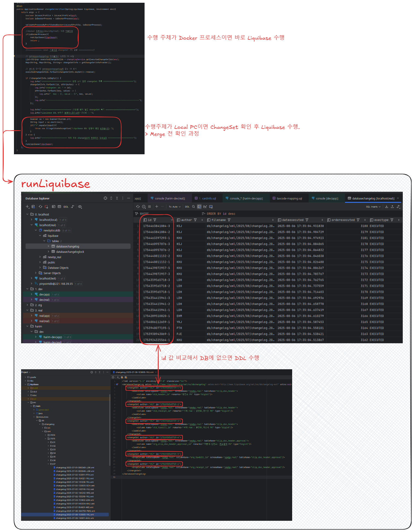414x532 pixels.
Task: Expand localhost(local) data source
Action: point(31,220)
